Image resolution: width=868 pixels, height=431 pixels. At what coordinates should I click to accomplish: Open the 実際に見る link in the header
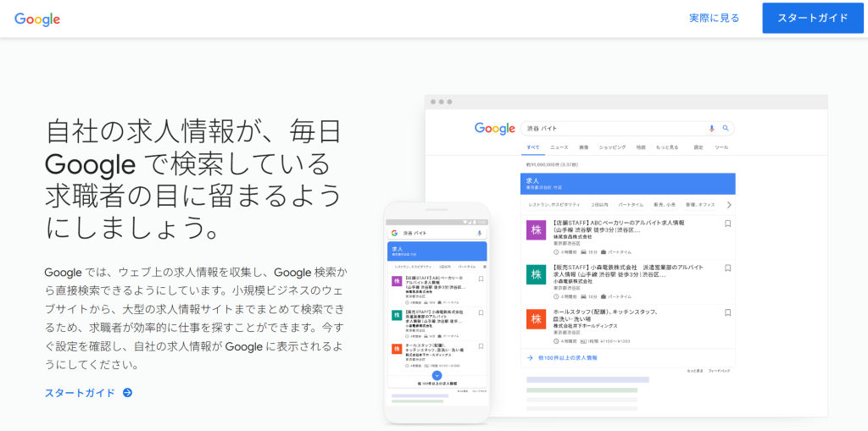tap(714, 18)
